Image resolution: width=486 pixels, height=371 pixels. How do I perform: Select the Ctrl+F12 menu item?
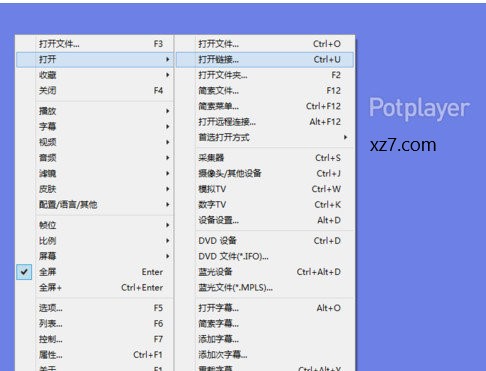[x=265, y=106]
